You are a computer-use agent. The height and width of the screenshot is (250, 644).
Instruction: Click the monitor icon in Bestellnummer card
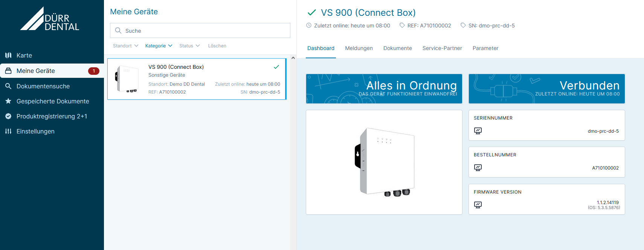[x=478, y=168]
